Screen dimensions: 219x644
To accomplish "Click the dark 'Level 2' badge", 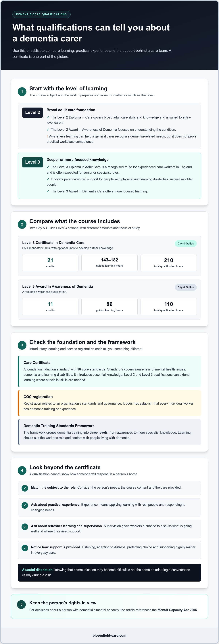I will (32, 112).
